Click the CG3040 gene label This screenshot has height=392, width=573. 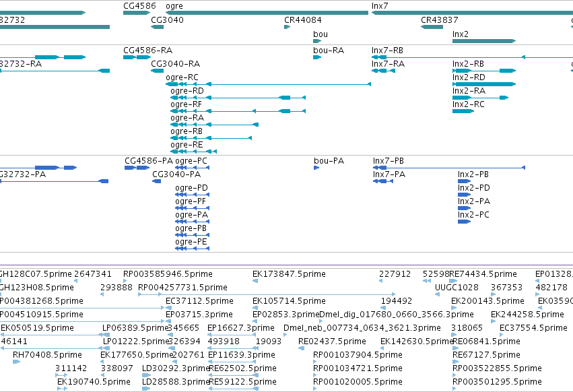point(168,20)
